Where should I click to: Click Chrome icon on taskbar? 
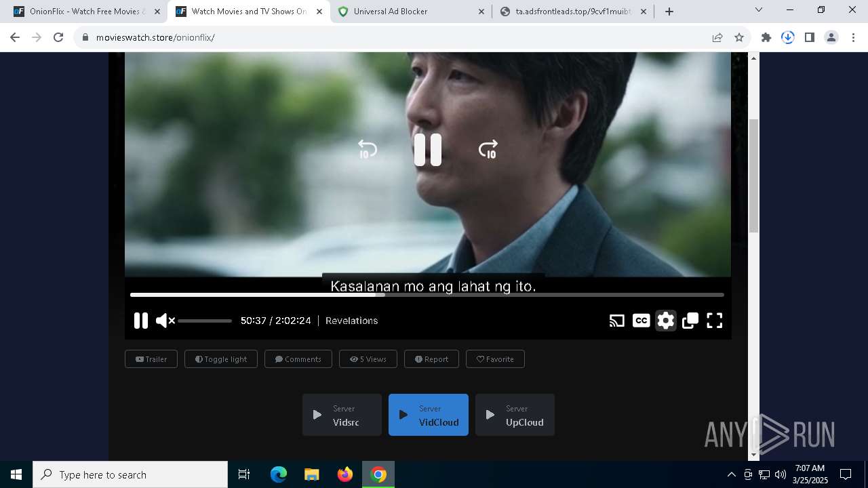378,474
